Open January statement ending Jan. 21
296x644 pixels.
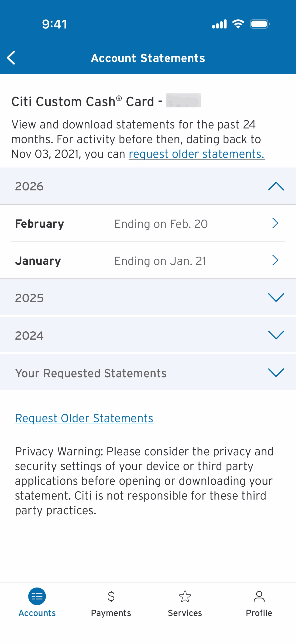[x=148, y=260]
